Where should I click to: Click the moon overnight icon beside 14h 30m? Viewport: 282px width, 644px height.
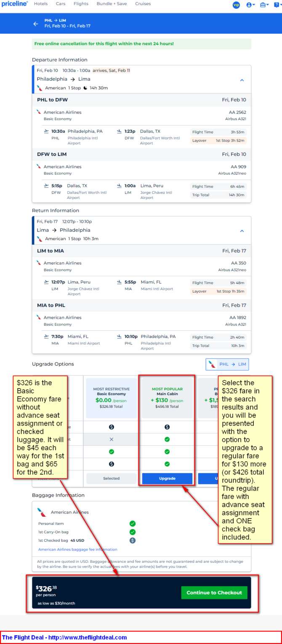coord(85,88)
